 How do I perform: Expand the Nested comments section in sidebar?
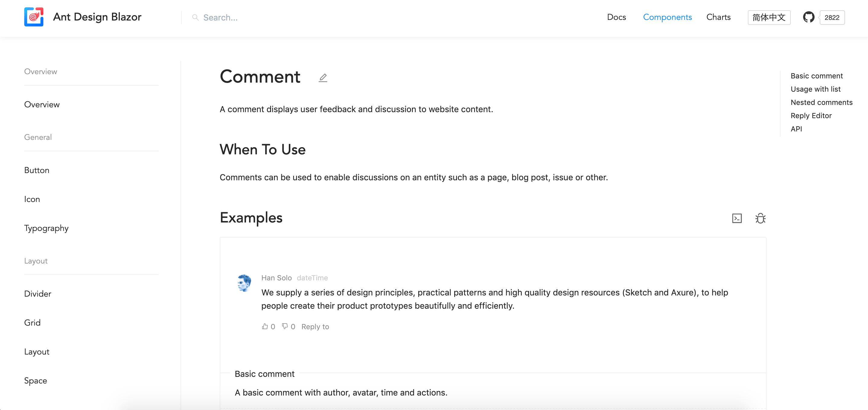[x=822, y=102]
